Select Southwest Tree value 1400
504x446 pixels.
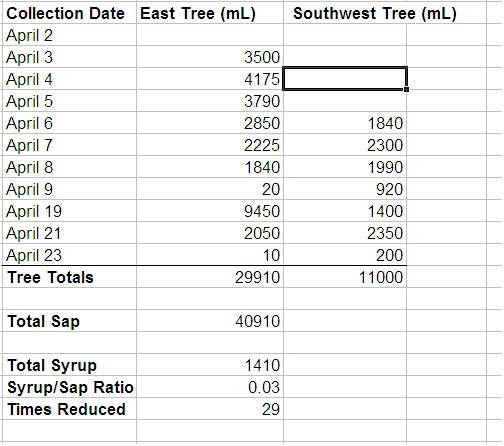(345, 211)
